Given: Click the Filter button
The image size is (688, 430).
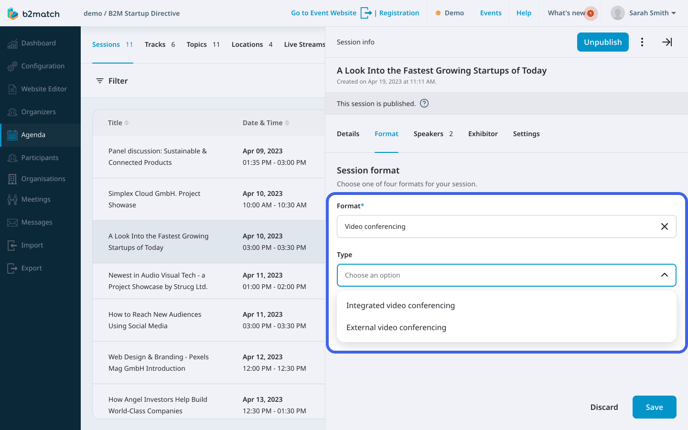Looking at the screenshot, I should pos(112,81).
